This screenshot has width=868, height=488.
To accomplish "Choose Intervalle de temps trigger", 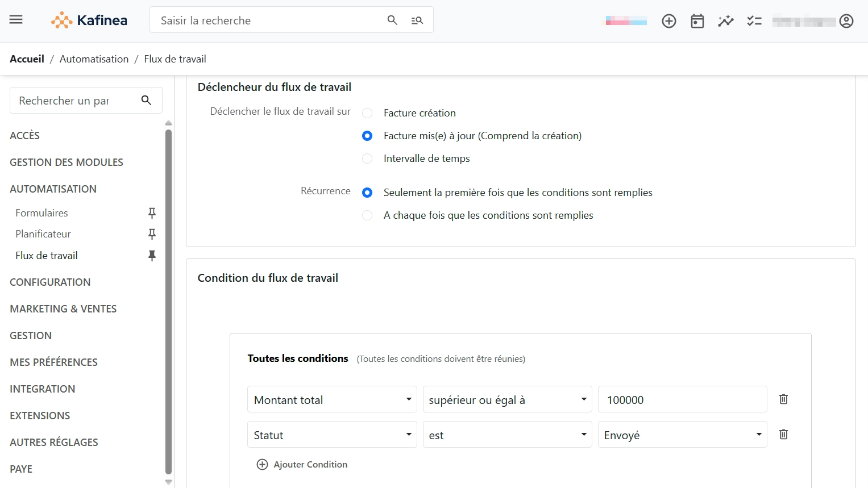I will tap(367, 158).
